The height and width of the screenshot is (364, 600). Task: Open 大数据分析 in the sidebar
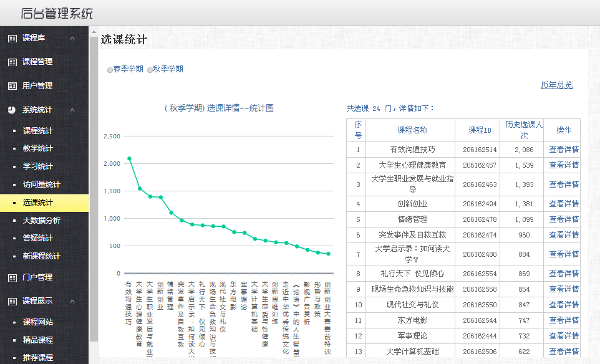point(41,221)
